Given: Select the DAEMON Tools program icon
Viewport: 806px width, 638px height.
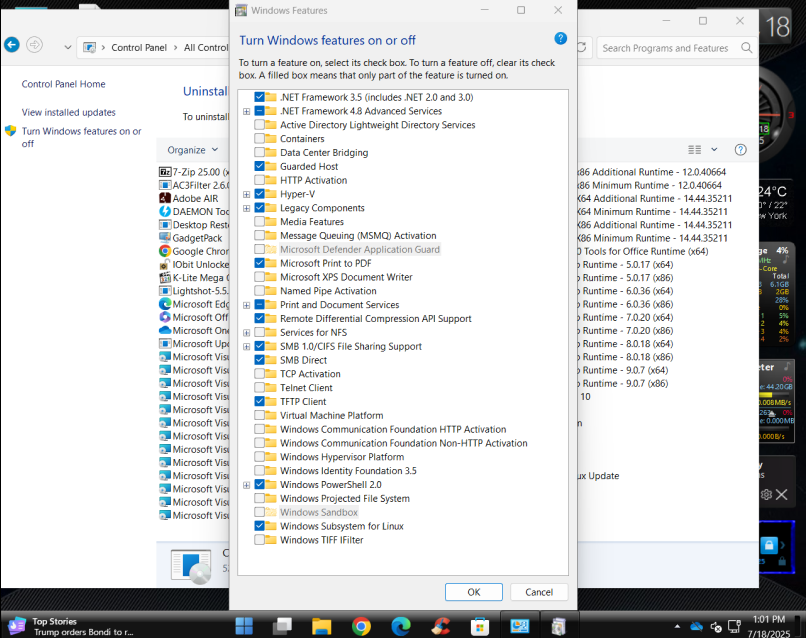Looking at the screenshot, I should pyautogui.click(x=165, y=211).
